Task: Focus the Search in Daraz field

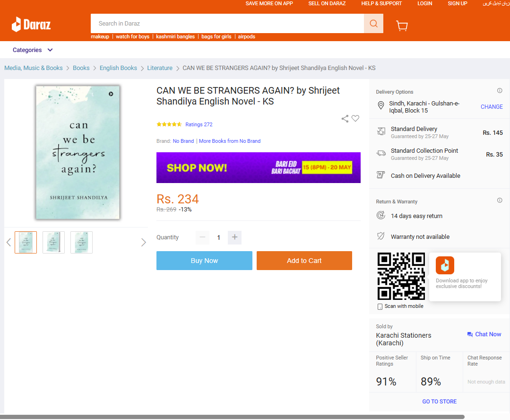Action: (x=227, y=24)
